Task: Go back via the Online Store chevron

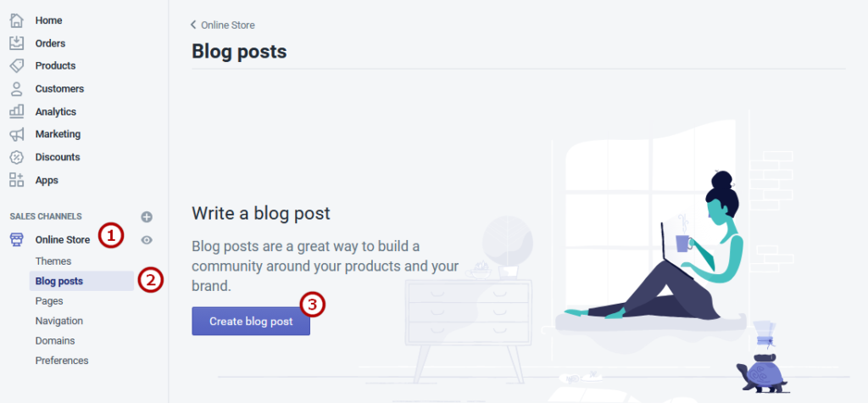Action: (x=193, y=25)
